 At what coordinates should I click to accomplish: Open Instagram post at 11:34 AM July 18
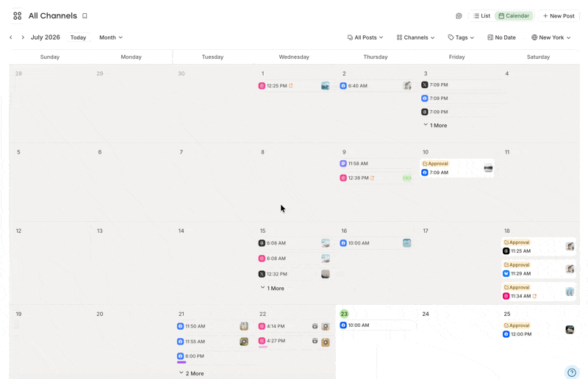pyautogui.click(x=539, y=292)
